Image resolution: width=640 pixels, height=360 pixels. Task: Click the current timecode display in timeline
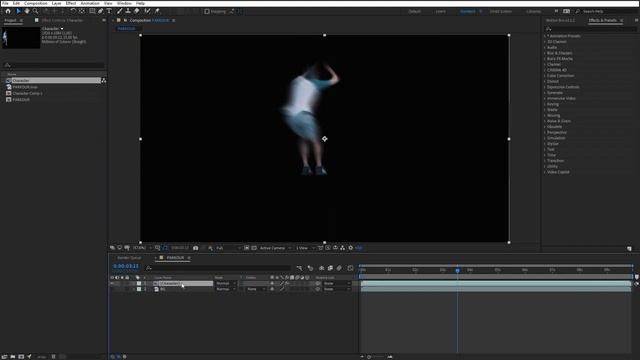tap(126, 266)
